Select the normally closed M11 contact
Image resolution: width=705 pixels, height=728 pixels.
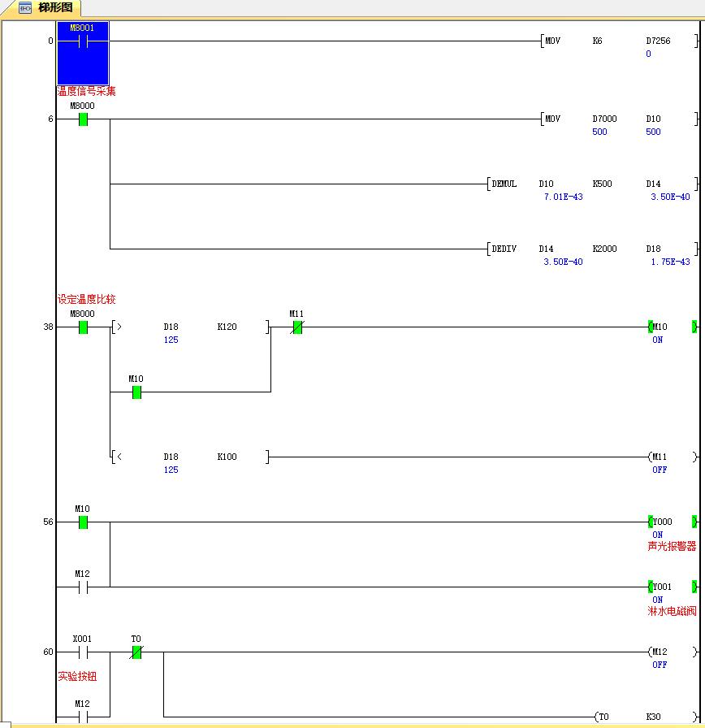297,327
